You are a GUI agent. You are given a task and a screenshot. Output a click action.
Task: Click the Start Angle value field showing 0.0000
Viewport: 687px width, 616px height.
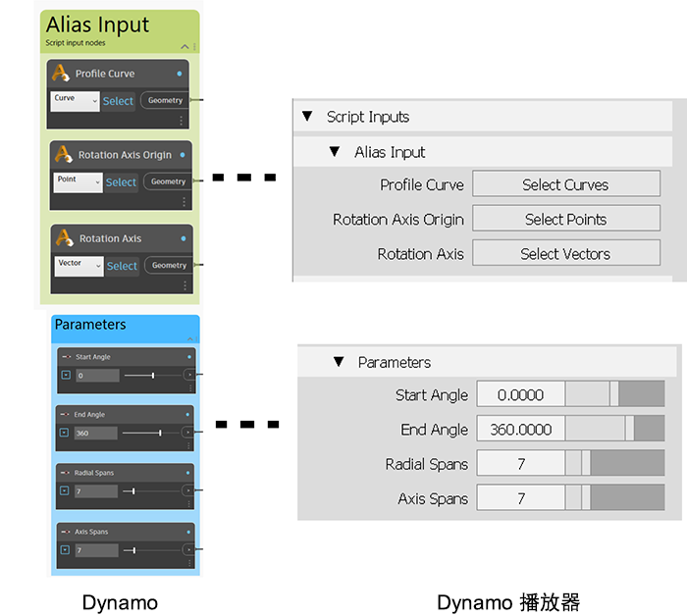(x=520, y=394)
